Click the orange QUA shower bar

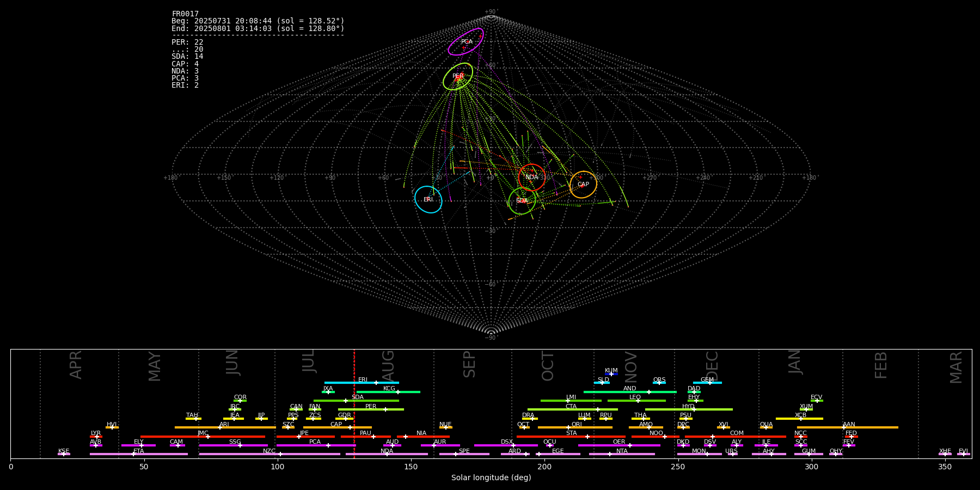click(x=766, y=427)
